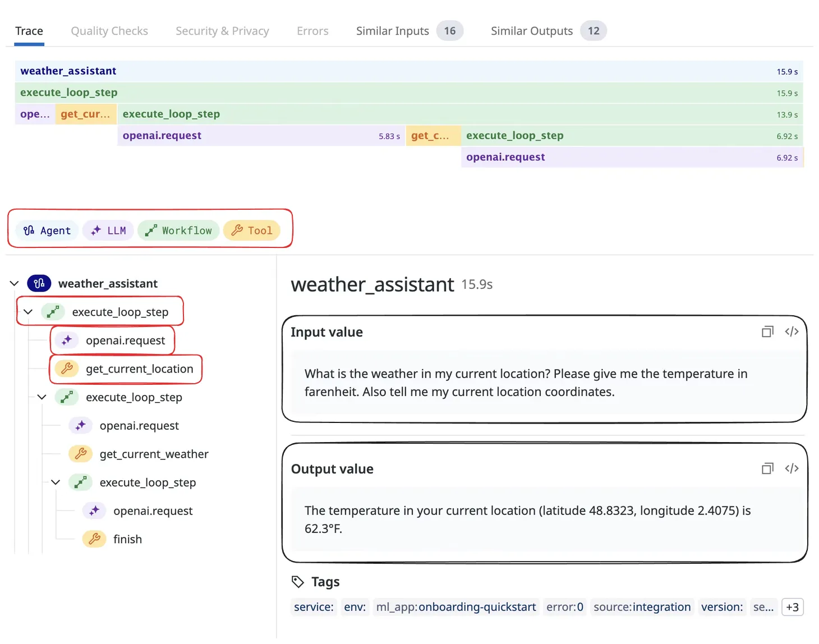Click the weather_assistant agent icon
Image resolution: width=819 pixels, height=644 pixels.
[x=39, y=283]
